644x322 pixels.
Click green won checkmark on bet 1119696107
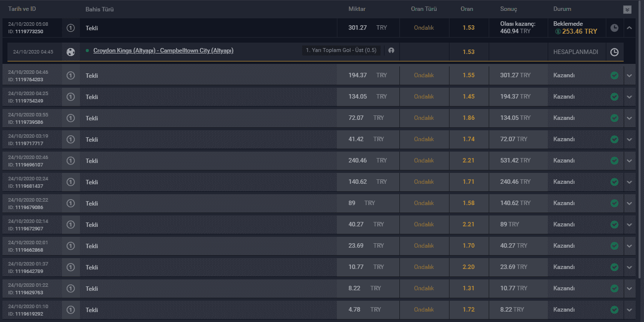tap(614, 161)
